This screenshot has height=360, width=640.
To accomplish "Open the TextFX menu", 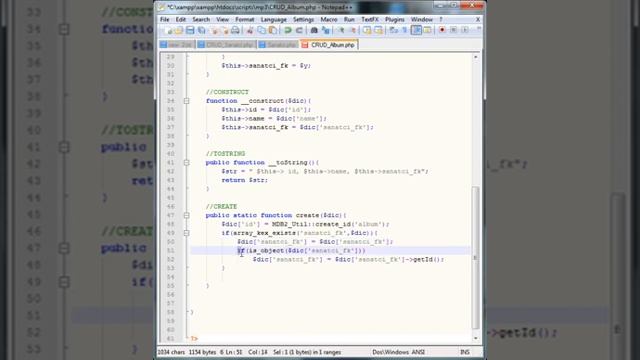I will click(x=370, y=20).
